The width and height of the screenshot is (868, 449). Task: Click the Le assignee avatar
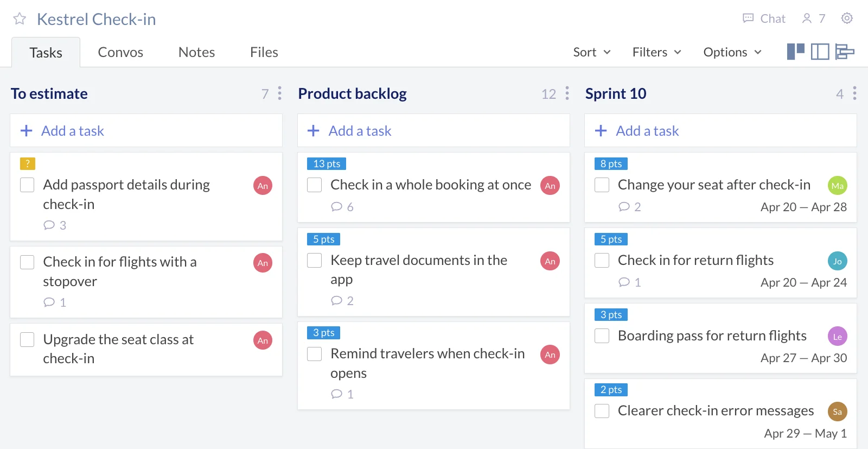(x=838, y=337)
